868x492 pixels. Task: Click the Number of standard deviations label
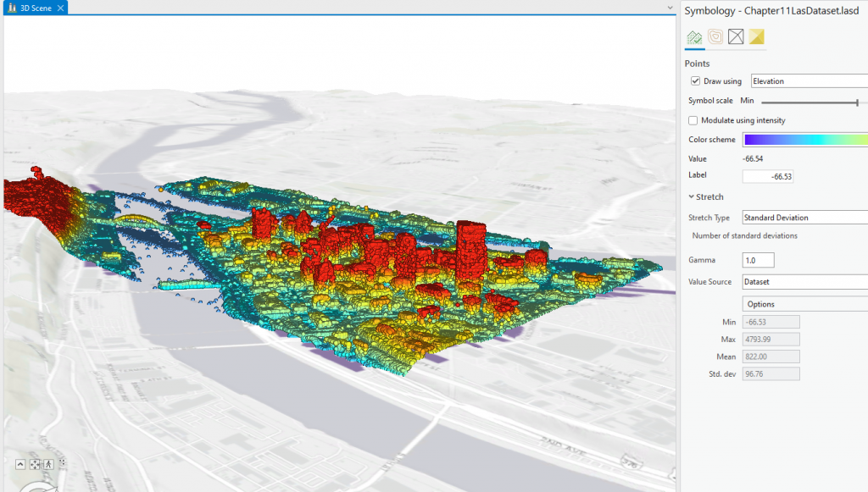744,235
